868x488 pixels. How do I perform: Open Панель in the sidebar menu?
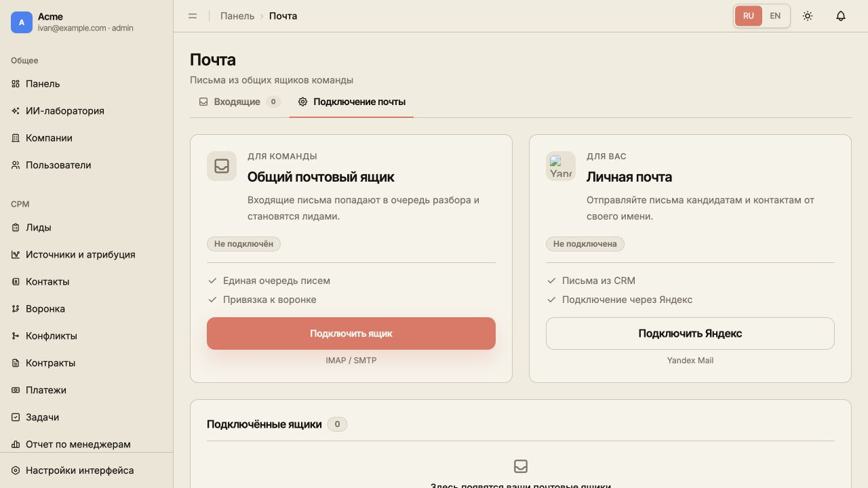pyautogui.click(x=86, y=84)
